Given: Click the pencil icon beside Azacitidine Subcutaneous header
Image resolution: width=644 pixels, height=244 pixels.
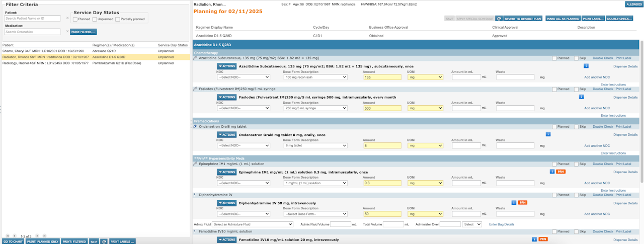Looking at the screenshot, I should click(195, 58).
